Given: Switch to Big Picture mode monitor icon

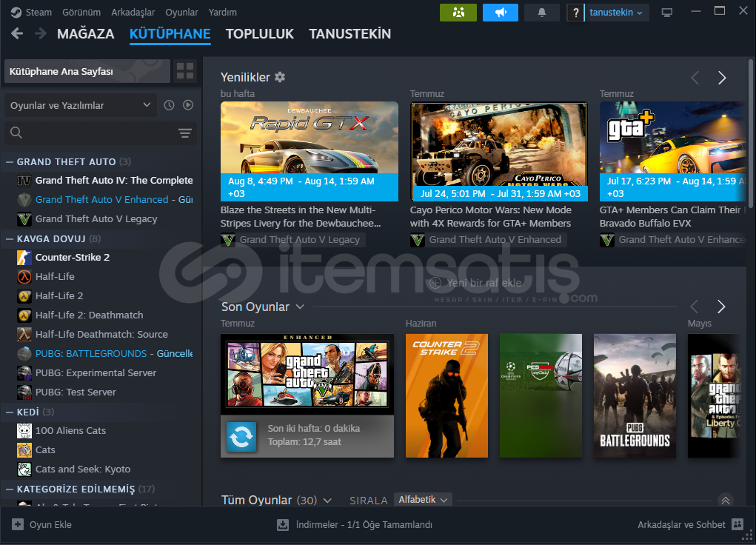Looking at the screenshot, I should pos(667,13).
